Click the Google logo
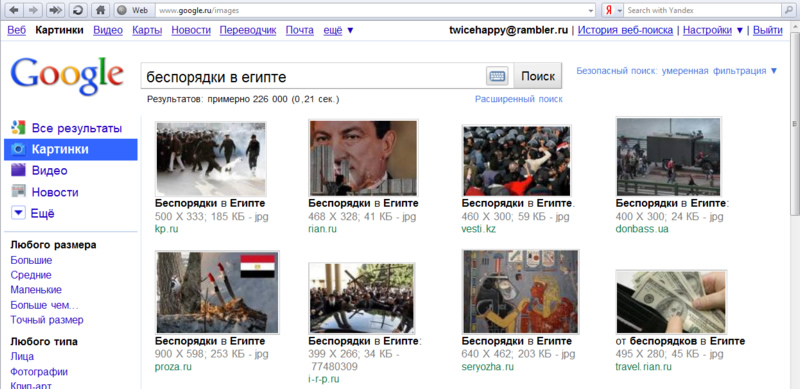The image size is (800, 389). (67, 75)
